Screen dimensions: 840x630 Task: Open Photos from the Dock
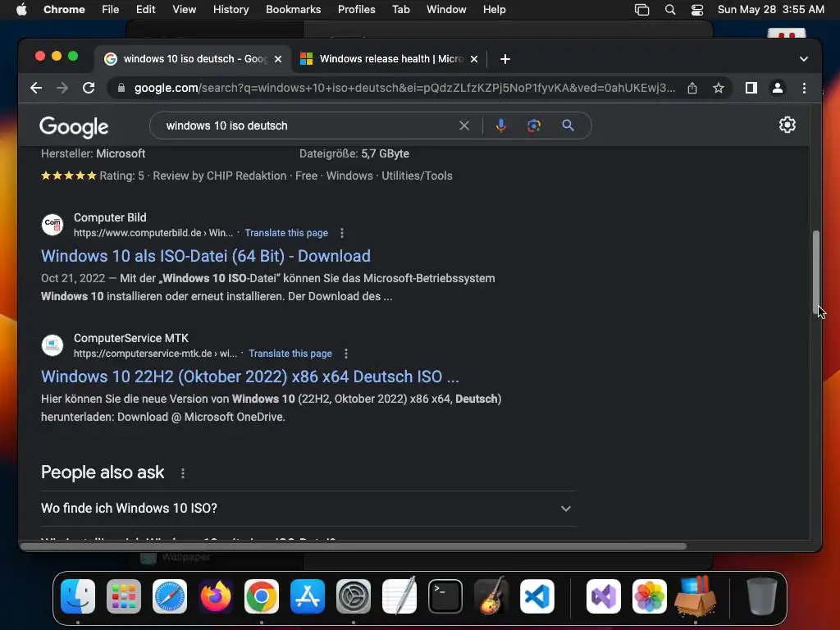(x=650, y=596)
